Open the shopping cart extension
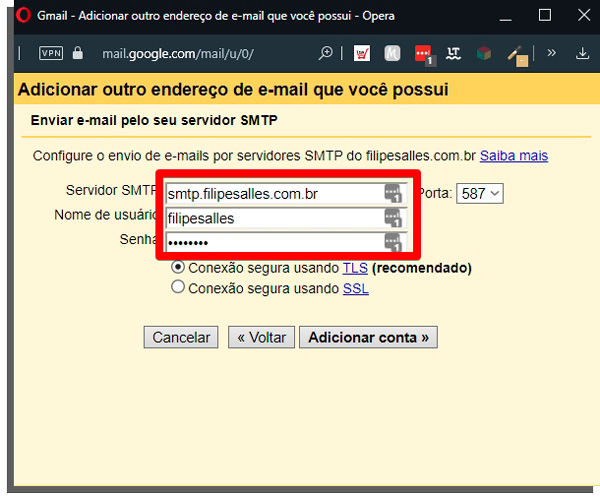 click(362, 53)
